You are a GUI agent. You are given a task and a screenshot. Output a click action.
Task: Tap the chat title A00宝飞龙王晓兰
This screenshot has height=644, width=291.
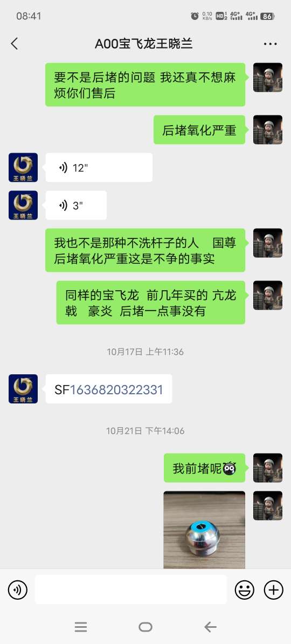coord(144,44)
